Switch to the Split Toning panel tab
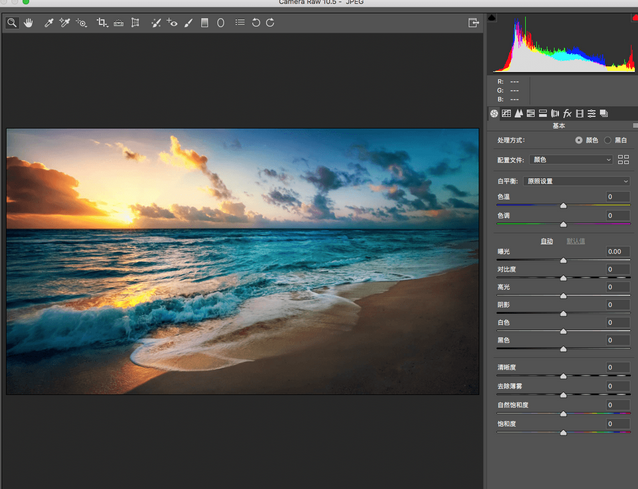Image resolution: width=638 pixels, height=489 pixels. [x=543, y=114]
